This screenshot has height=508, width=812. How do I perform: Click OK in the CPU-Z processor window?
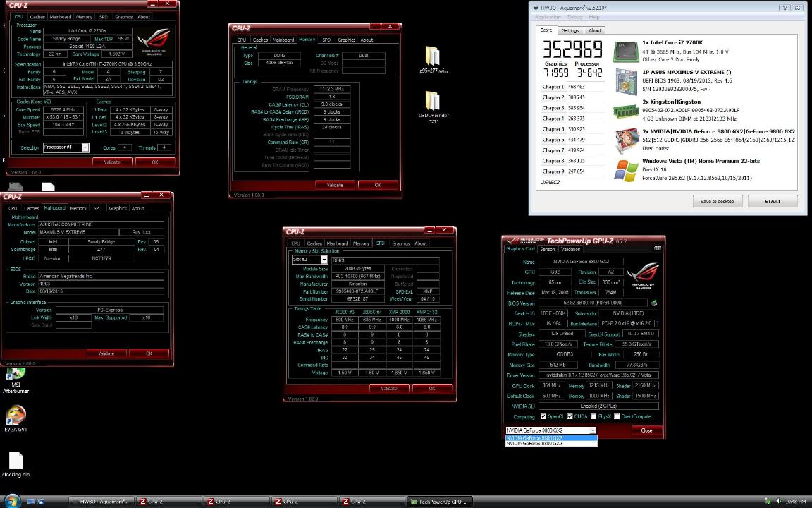pyautogui.click(x=154, y=162)
